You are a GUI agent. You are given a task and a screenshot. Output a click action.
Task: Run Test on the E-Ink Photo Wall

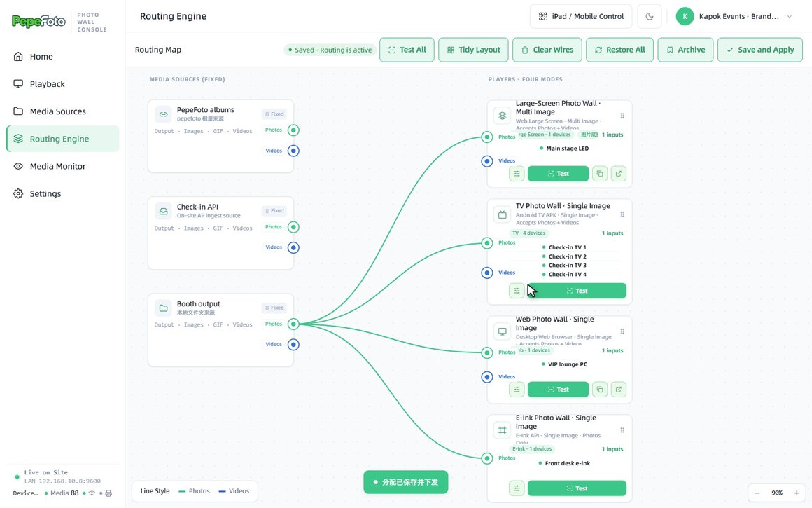(x=577, y=488)
